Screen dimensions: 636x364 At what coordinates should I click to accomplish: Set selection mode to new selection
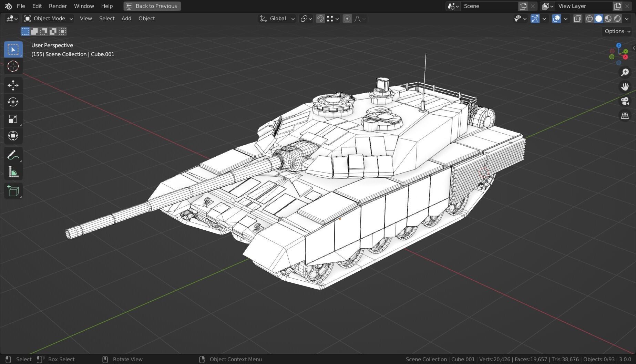pyautogui.click(x=25, y=31)
